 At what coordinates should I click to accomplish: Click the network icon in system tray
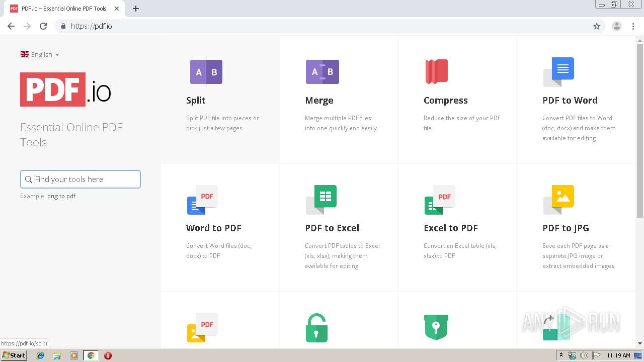(x=572, y=355)
